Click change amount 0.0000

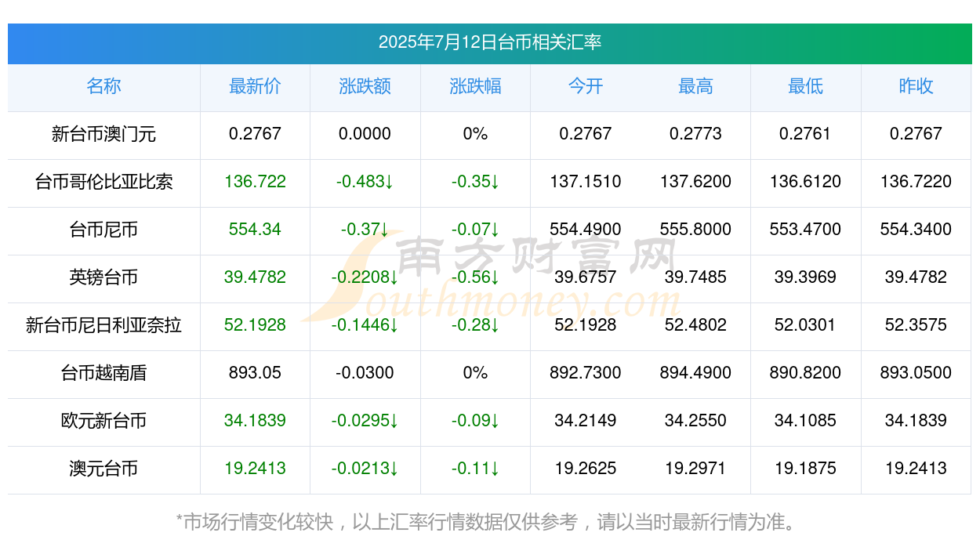[x=365, y=134]
